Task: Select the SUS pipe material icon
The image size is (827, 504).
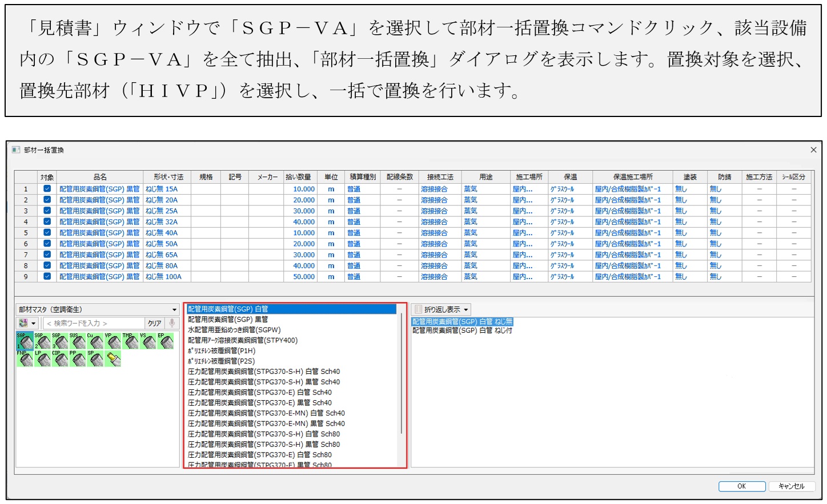Action: point(78,341)
